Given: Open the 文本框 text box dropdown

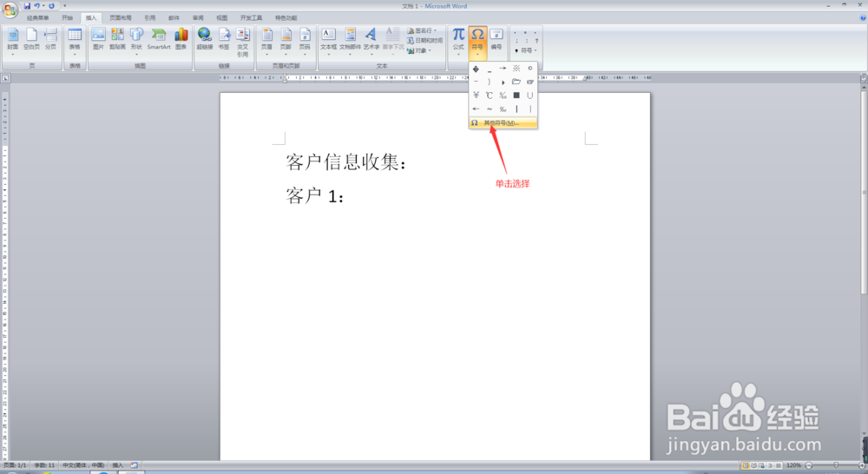Looking at the screenshot, I should point(328,41).
